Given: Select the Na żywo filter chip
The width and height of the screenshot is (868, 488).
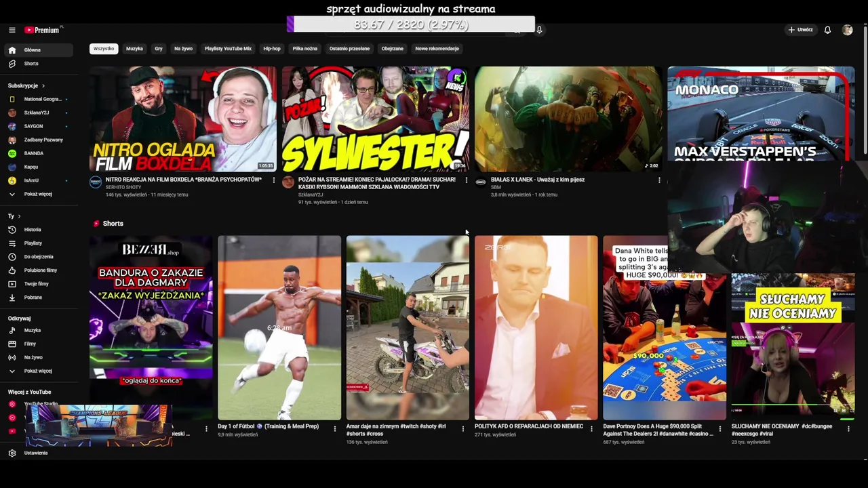Looking at the screenshot, I should [x=183, y=49].
